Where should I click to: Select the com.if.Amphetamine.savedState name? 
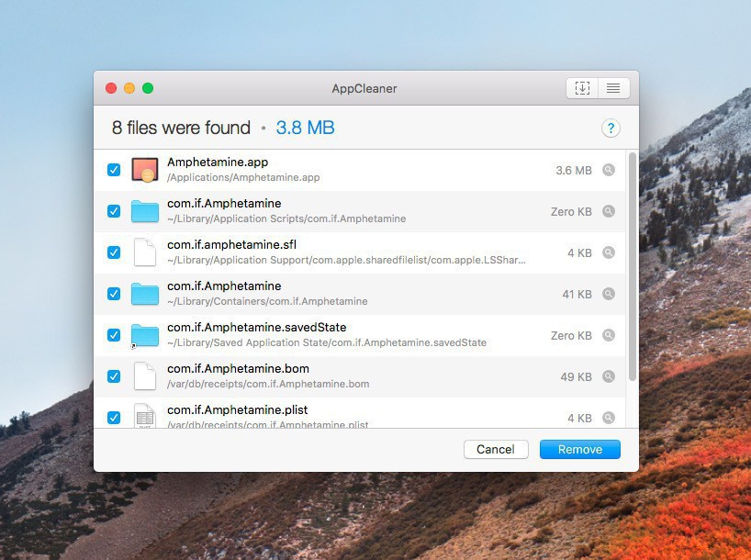pyautogui.click(x=257, y=328)
